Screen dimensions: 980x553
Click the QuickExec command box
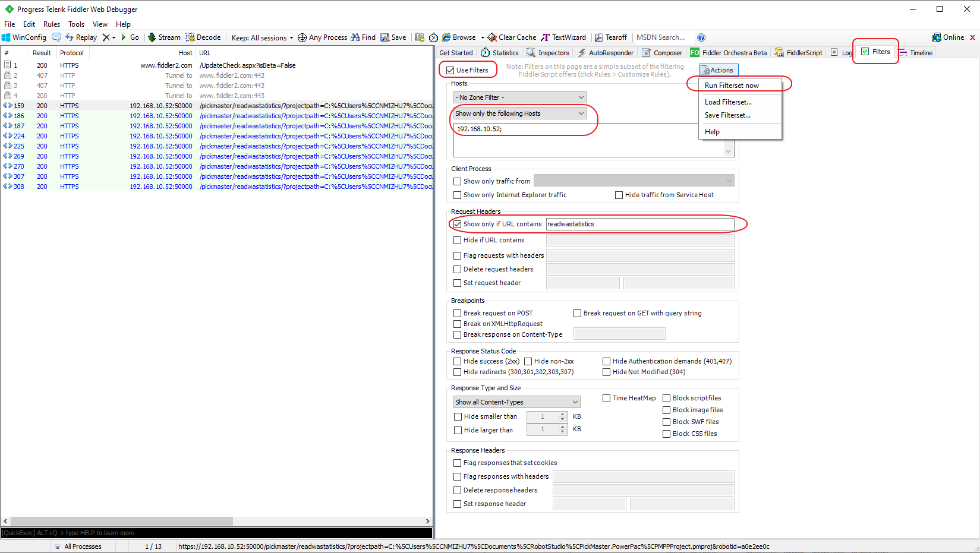216,533
